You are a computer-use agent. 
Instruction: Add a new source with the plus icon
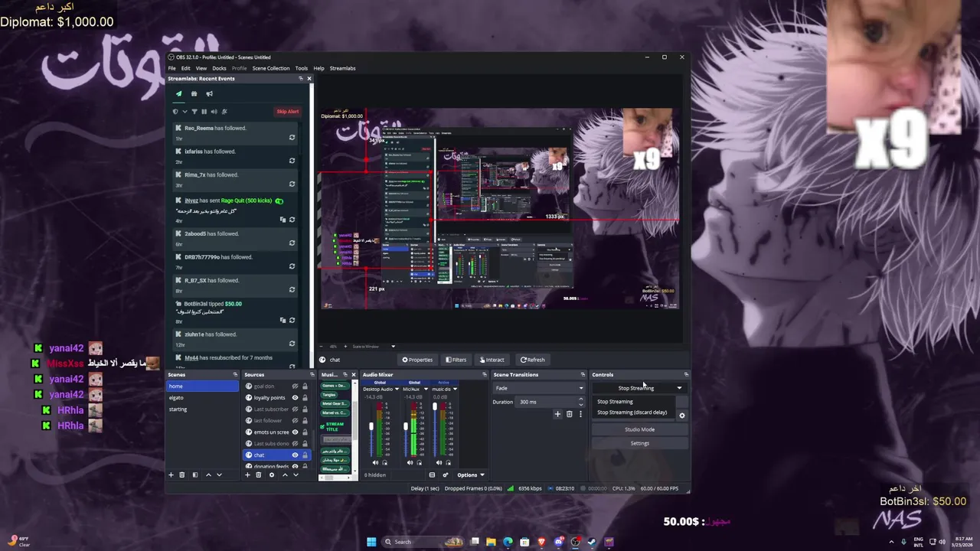point(247,475)
